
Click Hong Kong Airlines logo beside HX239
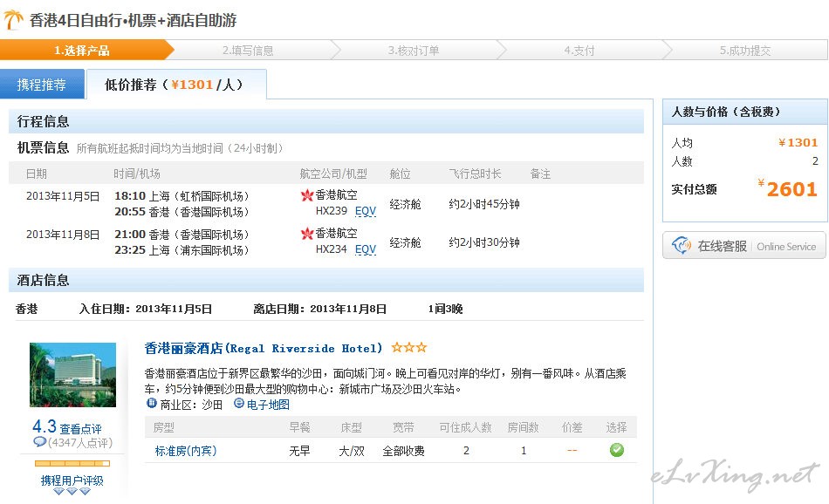(307, 195)
